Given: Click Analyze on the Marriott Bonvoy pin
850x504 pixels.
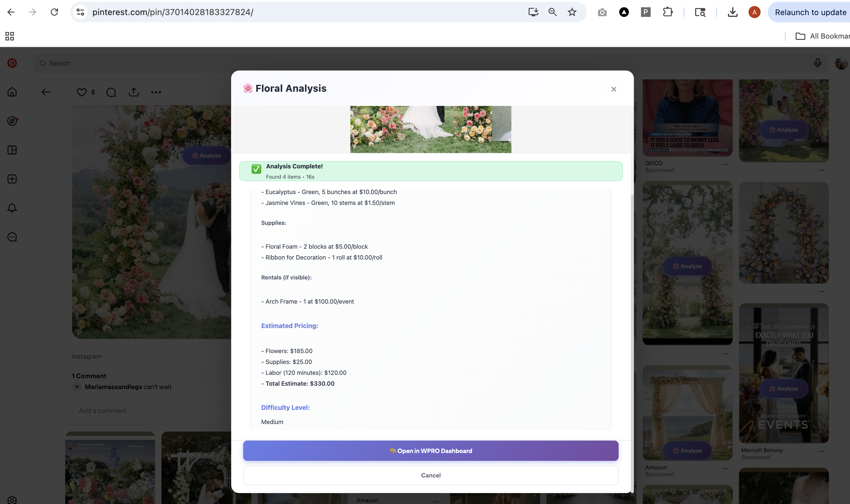Looking at the screenshot, I should point(783,388).
